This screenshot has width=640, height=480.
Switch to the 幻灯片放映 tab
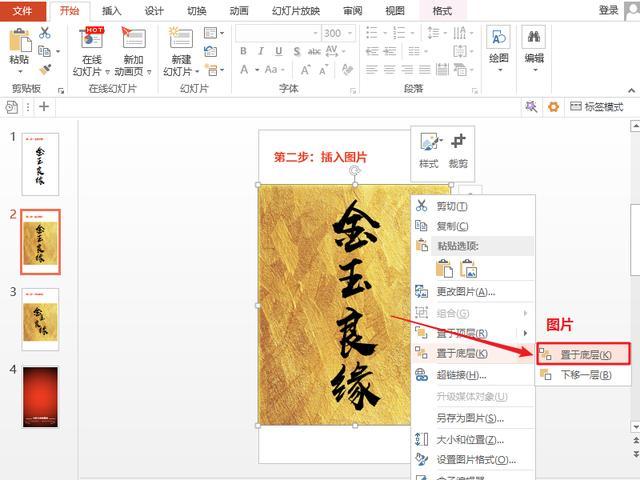(x=296, y=11)
